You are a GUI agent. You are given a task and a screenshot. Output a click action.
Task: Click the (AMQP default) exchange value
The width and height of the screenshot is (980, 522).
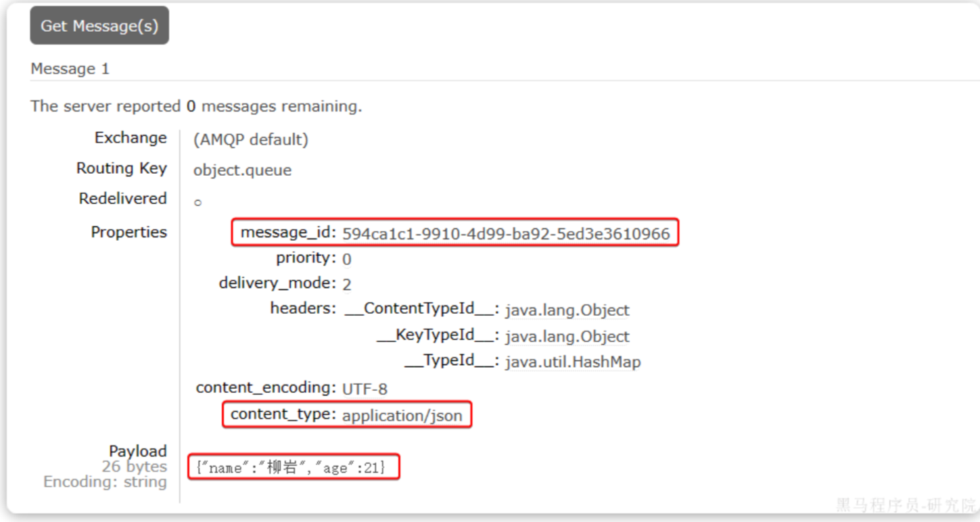pyautogui.click(x=251, y=140)
